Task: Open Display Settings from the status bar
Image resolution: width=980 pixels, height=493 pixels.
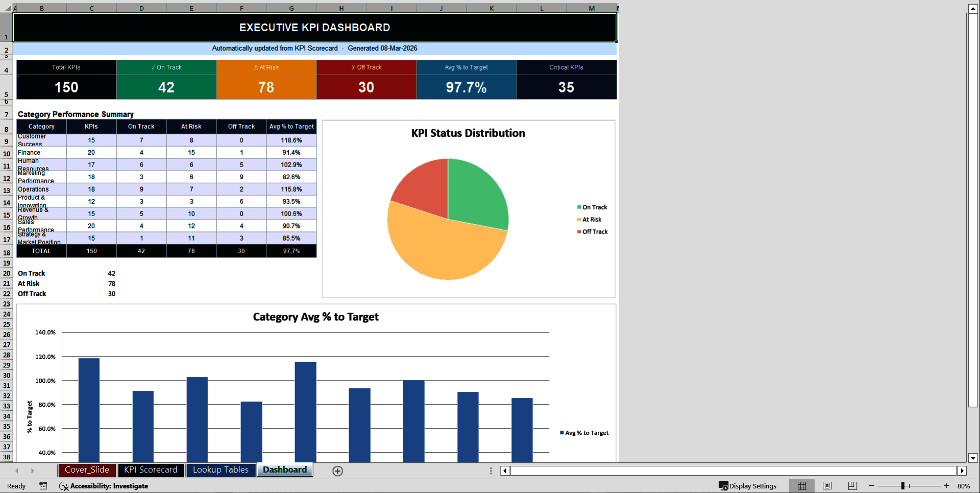Action: 749,486
